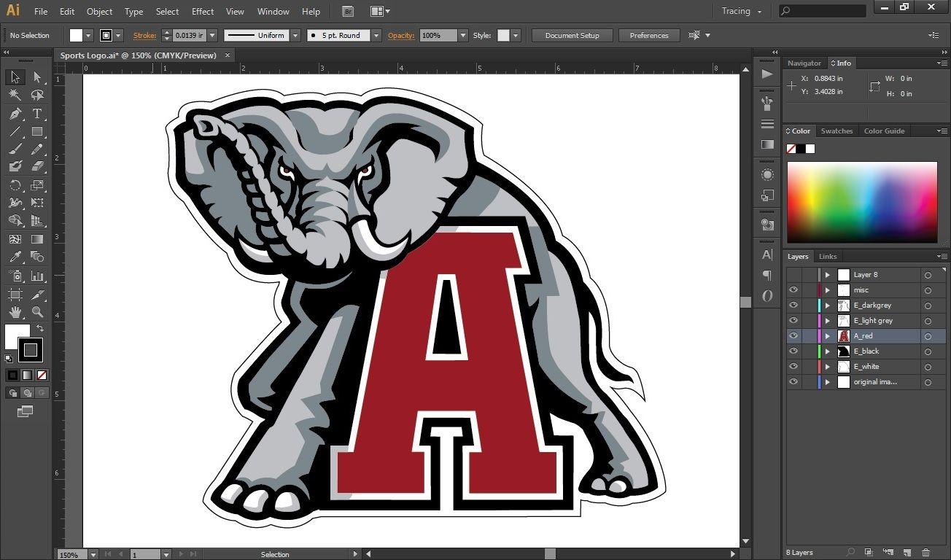The height and width of the screenshot is (560, 951).
Task: Select the Warp tool
Action: pyautogui.click(x=15, y=203)
